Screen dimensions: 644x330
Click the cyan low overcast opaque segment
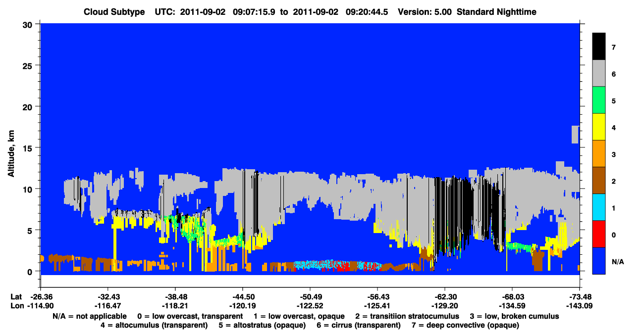click(599, 207)
